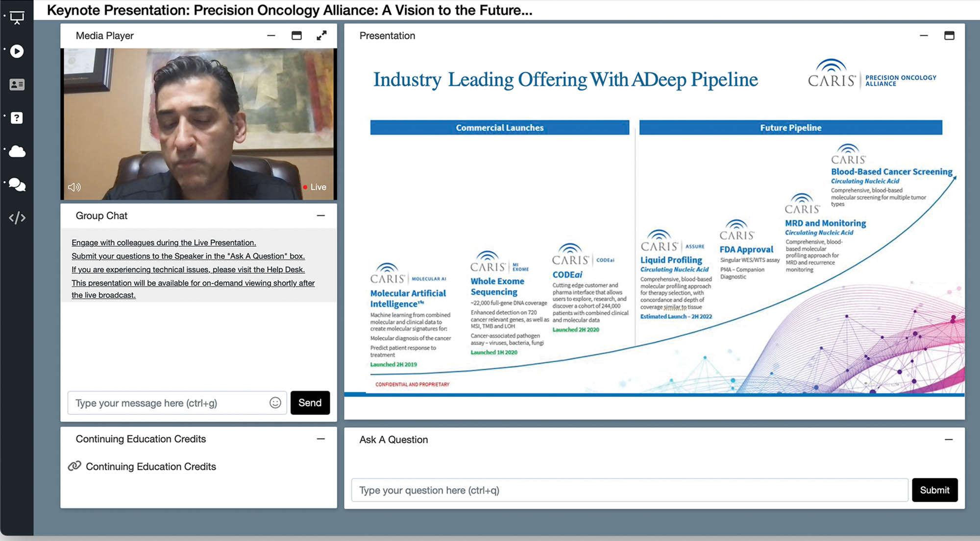The width and height of the screenshot is (980, 541).
Task: Collapse the Continuing Education Credits panel
Action: (321, 439)
